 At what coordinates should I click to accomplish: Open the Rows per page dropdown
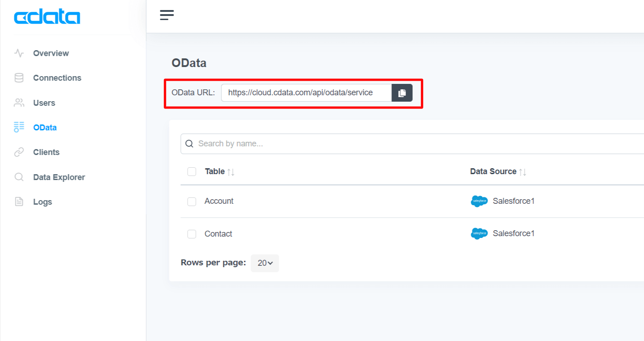[265, 263]
